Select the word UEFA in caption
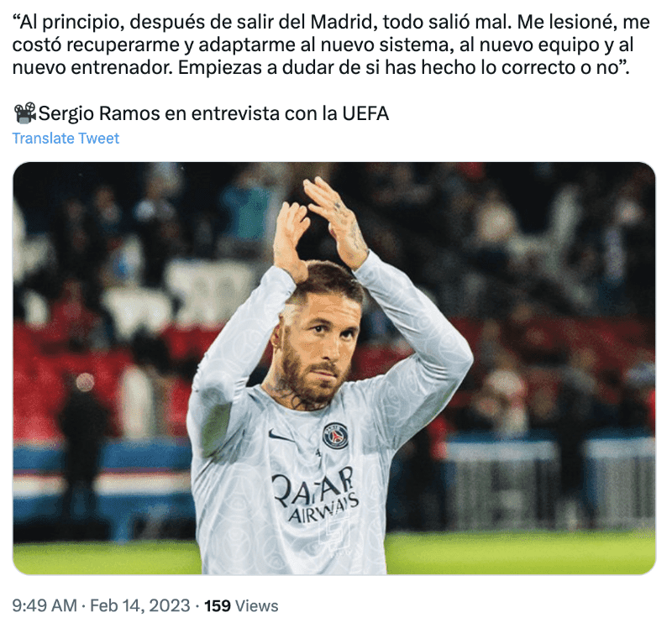 [x=365, y=113]
